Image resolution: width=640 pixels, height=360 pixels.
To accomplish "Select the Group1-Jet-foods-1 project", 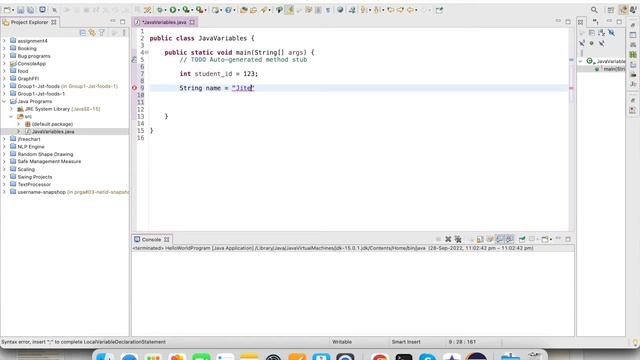I will (41, 94).
